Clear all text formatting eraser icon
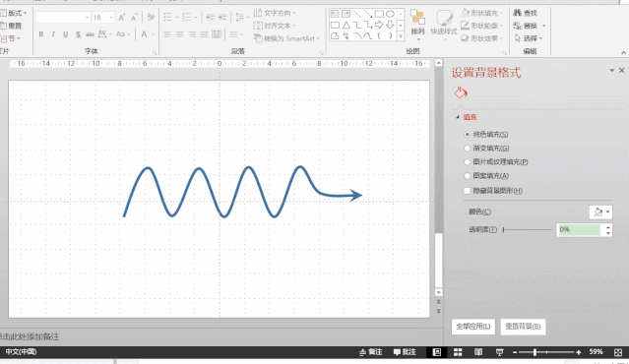The height and width of the screenshot is (364, 629). coord(151,18)
